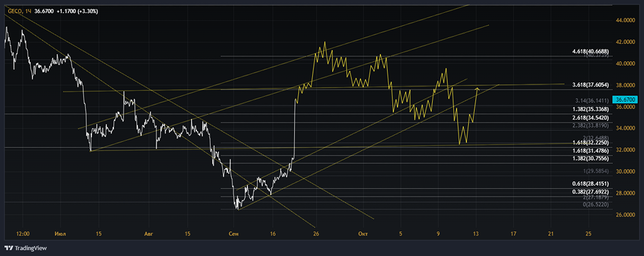
Task: Click the 1(29.5854) Fibonacci label
Action: pos(595,171)
